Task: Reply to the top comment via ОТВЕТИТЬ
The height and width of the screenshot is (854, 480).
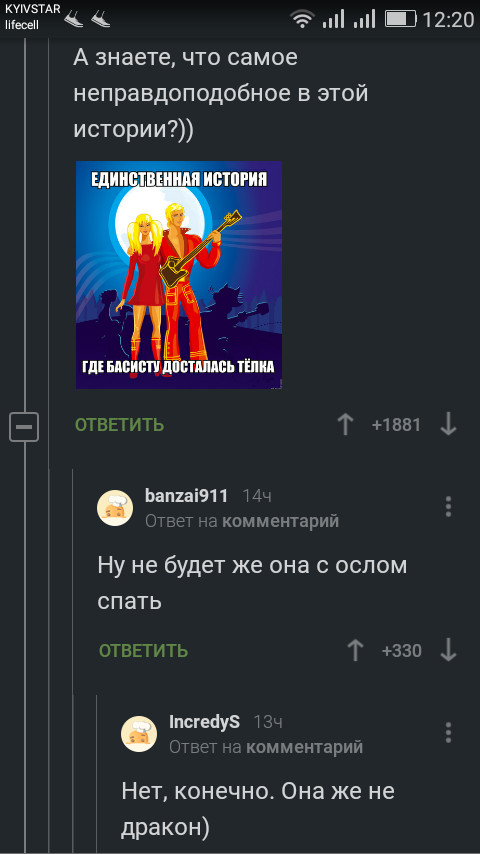Action: 119,425
